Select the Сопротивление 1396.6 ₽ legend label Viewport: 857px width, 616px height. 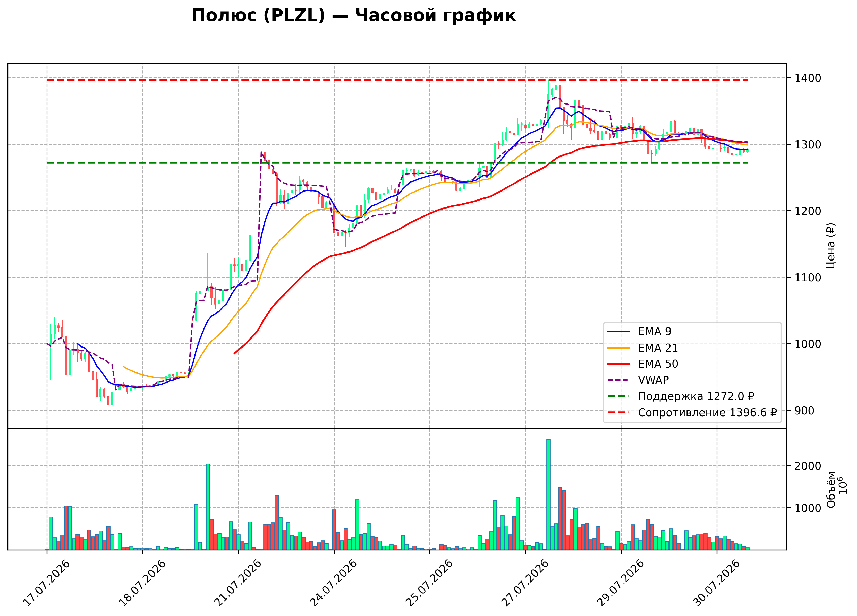pos(707,413)
